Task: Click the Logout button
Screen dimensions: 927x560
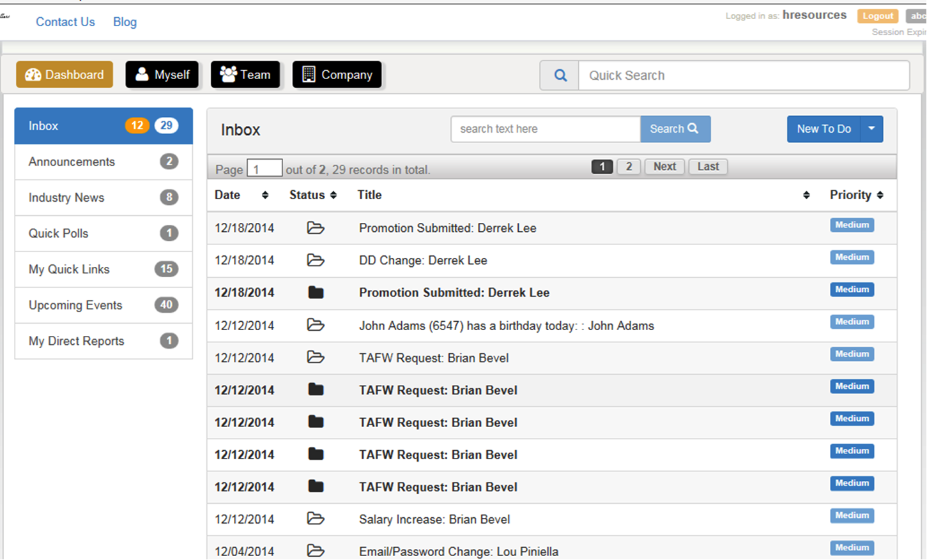Action: [877, 15]
